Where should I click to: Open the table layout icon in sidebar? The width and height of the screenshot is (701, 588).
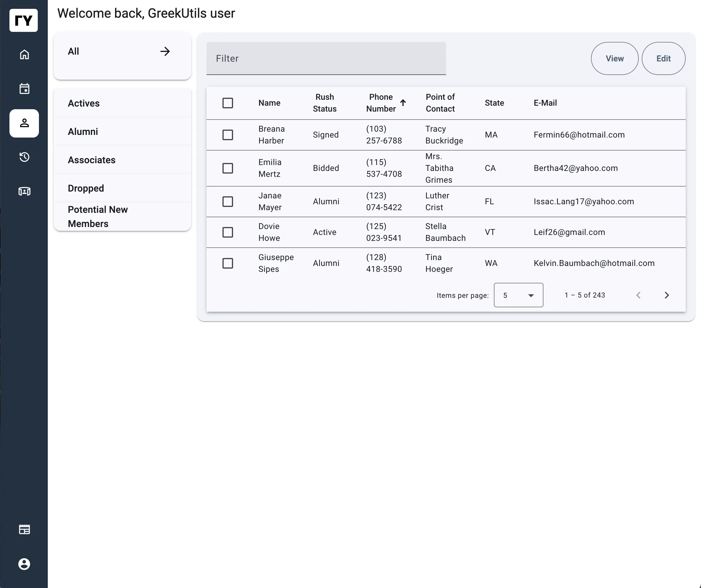pyautogui.click(x=24, y=530)
